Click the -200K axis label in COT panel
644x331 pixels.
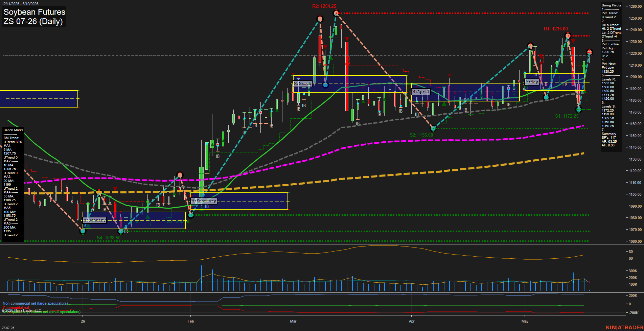pos(633,313)
